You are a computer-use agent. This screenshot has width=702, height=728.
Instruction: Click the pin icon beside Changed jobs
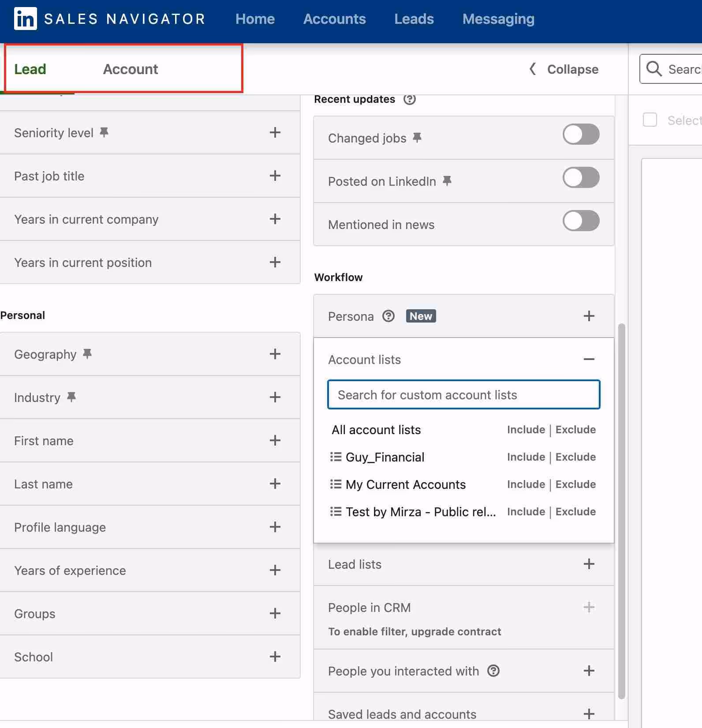point(417,138)
